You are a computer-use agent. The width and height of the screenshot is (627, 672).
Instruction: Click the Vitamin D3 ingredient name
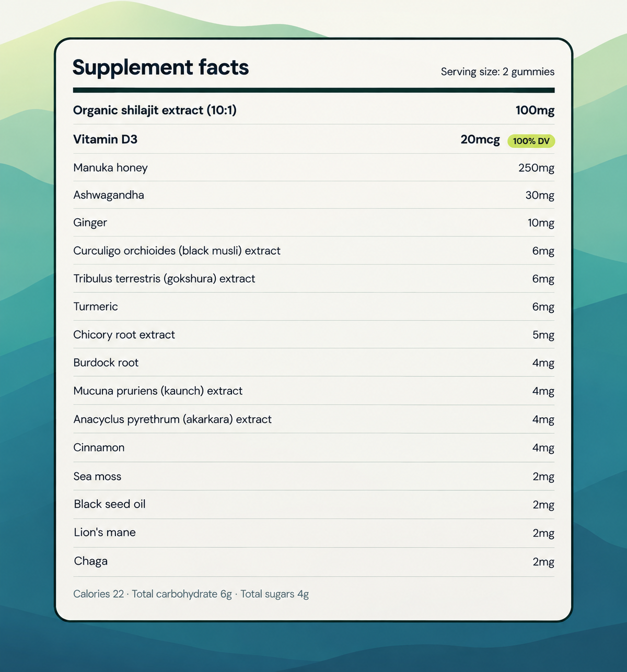pos(105,139)
